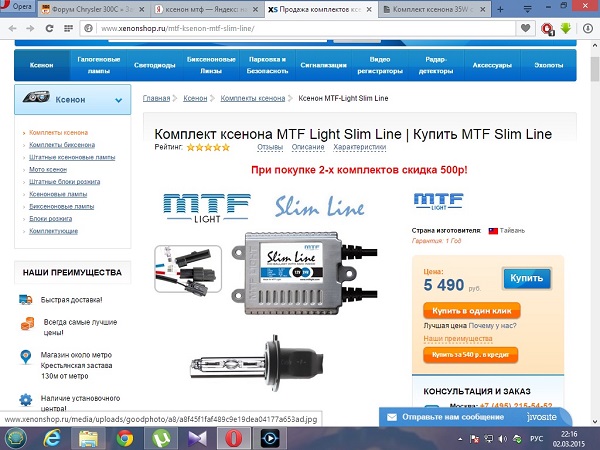The image size is (600, 450).
Task: Close the Комплект ксенона 35W tab
Action: click(483, 10)
